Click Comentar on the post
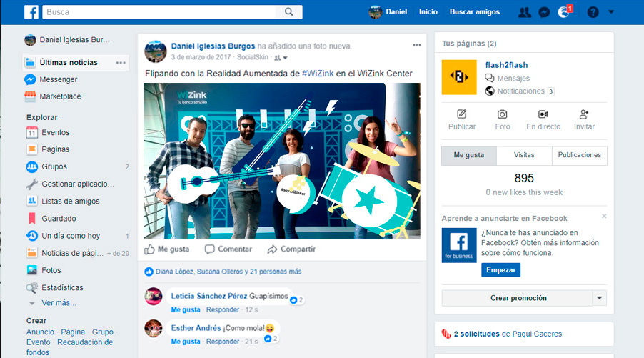The height and width of the screenshot is (358, 644). click(228, 249)
